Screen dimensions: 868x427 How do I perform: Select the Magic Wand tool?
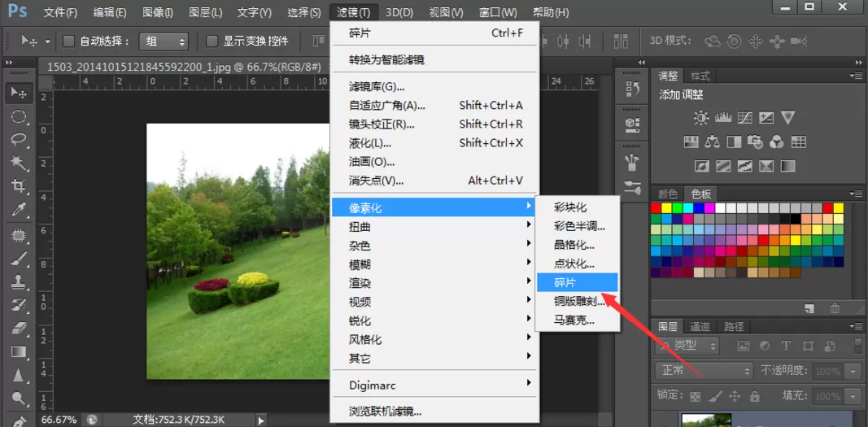[x=19, y=162]
